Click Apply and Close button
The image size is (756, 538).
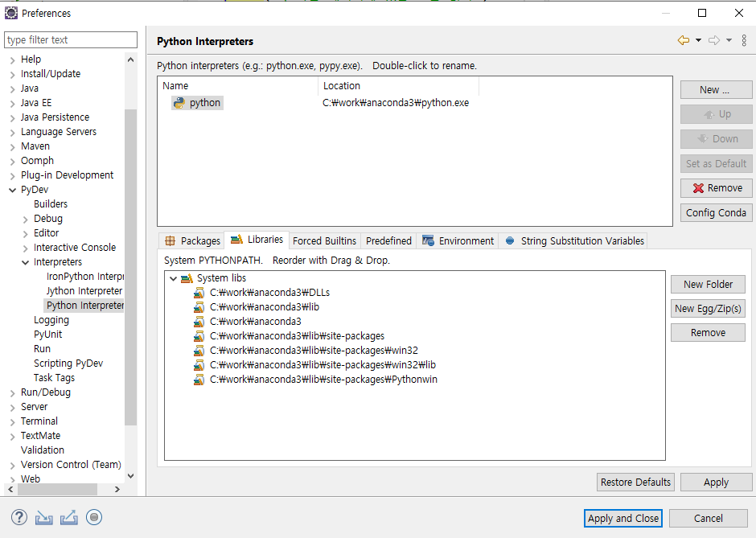tap(623, 518)
